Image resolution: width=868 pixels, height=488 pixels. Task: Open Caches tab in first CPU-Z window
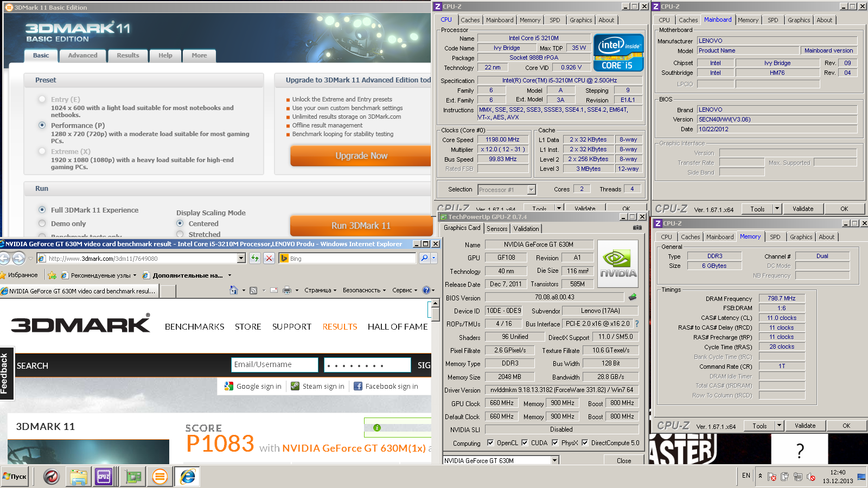[470, 20]
